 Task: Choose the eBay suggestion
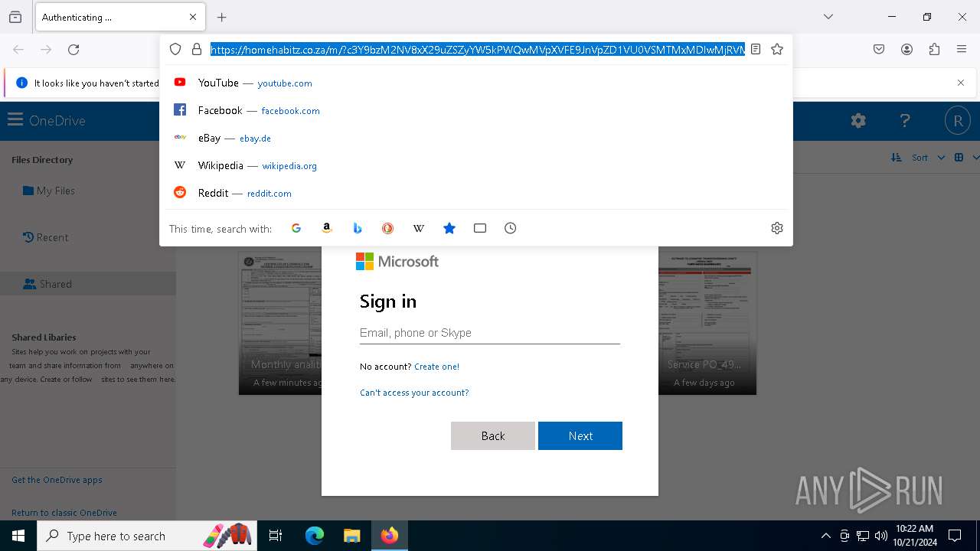[x=476, y=138]
